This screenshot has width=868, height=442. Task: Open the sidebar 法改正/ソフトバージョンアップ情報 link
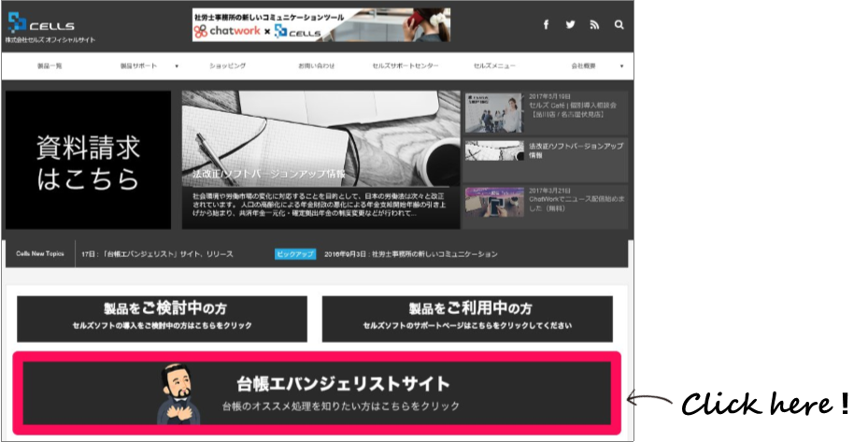coord(576,150)
